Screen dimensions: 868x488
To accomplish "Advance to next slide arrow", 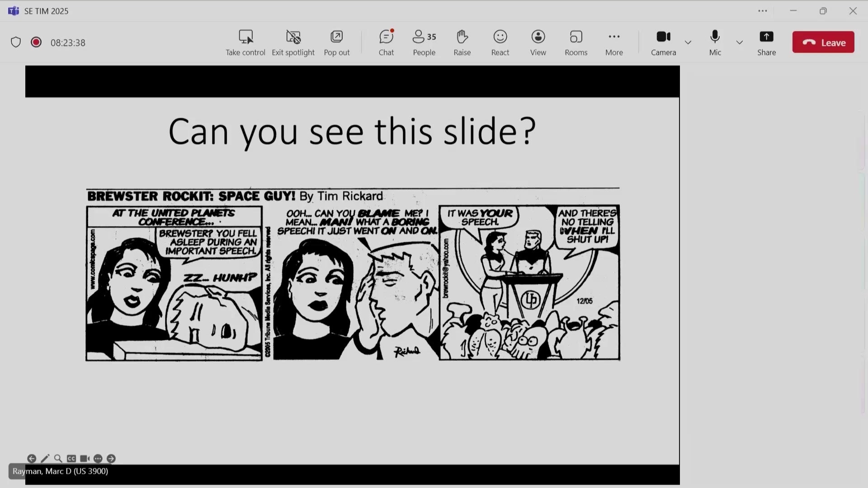I will (111, 459).
